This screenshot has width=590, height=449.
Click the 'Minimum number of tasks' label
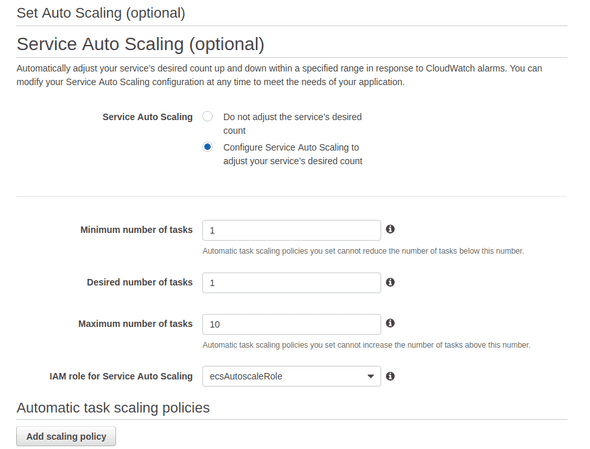[136, 230]
